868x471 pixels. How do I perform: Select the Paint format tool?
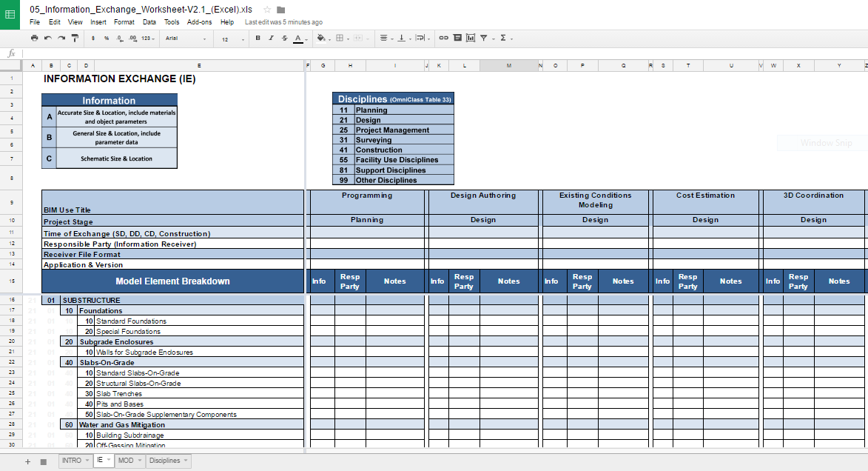(x=74, y=38)
